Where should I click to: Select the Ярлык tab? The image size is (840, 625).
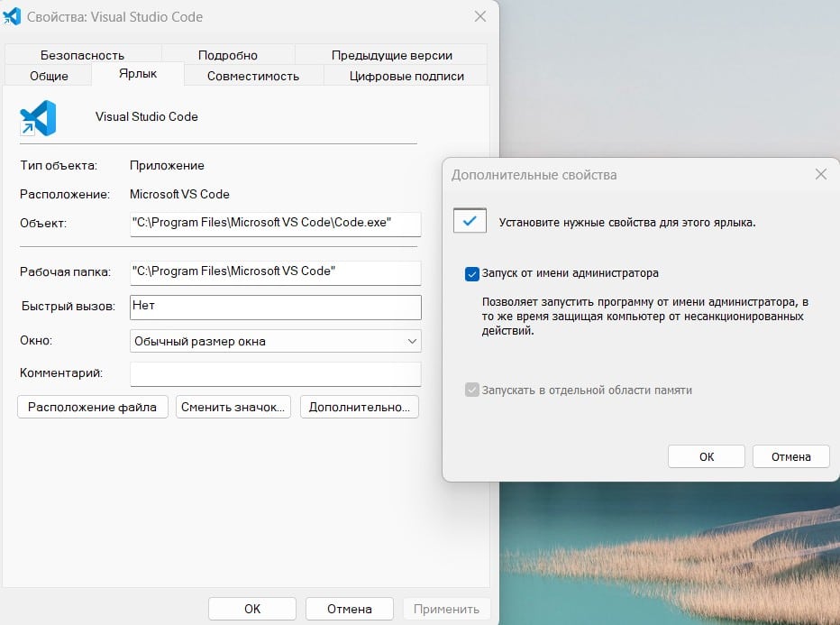click(138, 73)
